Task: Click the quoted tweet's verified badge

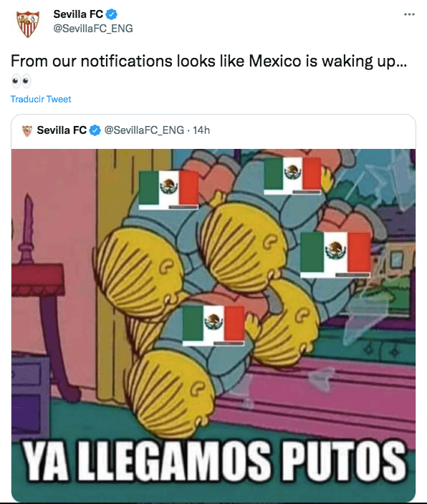Action: tap(95, 130)
